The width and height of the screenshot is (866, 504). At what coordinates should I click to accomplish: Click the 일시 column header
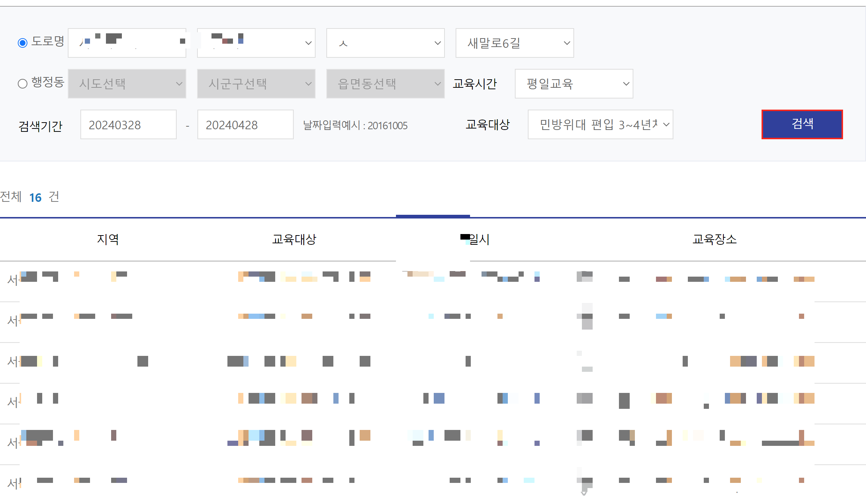(x=479, y=239)
